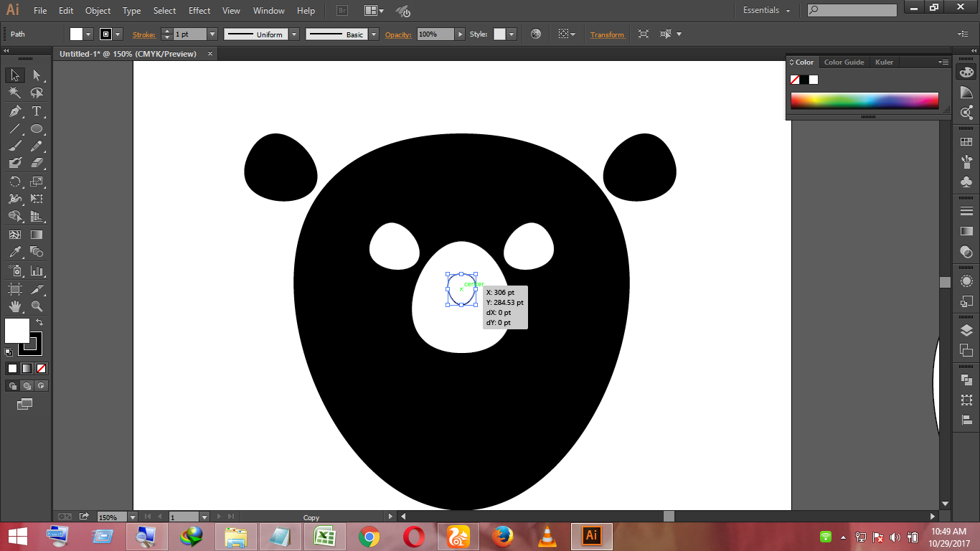Select the Mesh tool

click(15, 235)
